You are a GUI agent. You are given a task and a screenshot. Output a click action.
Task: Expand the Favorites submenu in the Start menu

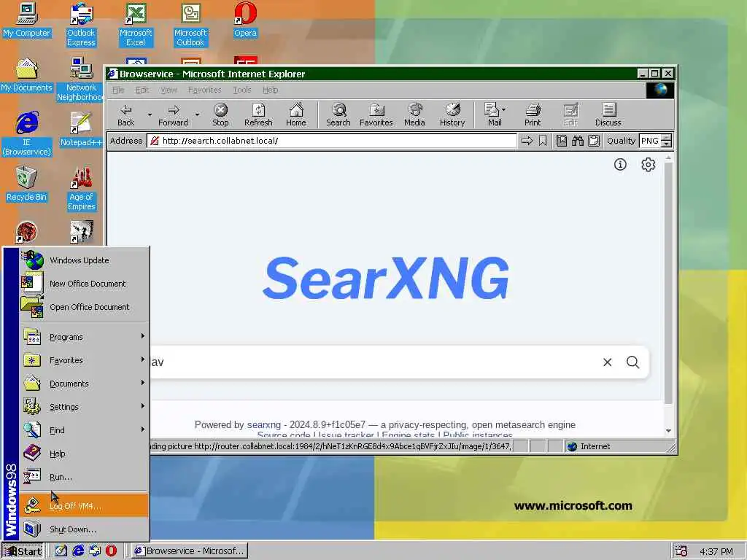coord(84,360)
